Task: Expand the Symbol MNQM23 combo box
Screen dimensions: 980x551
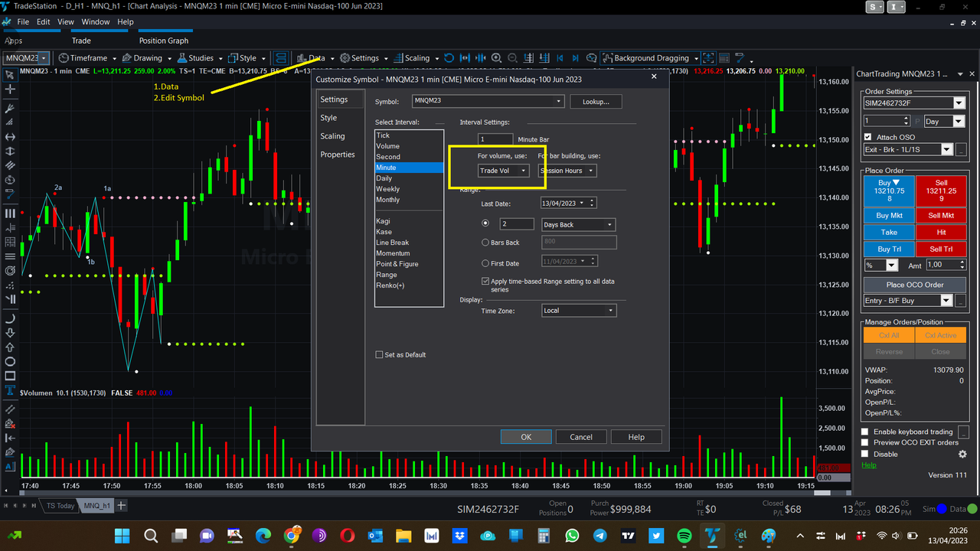Action: pos(559,101)
